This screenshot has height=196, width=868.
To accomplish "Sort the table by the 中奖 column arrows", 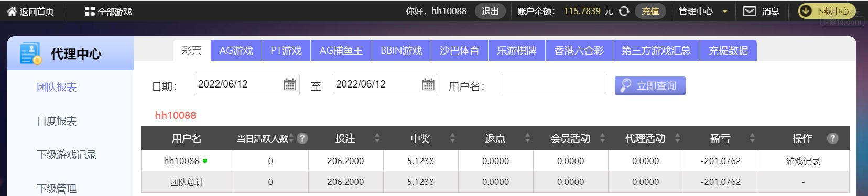I will pos(452,138).
